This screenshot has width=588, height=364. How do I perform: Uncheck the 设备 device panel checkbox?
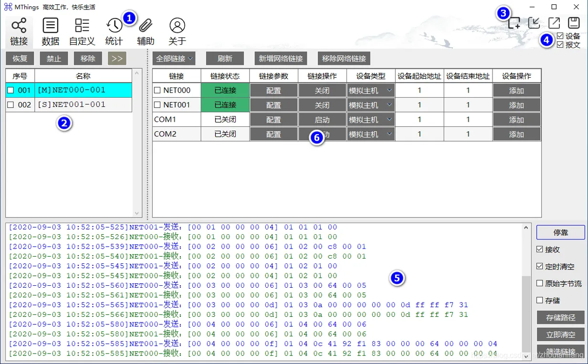point(560,36)
